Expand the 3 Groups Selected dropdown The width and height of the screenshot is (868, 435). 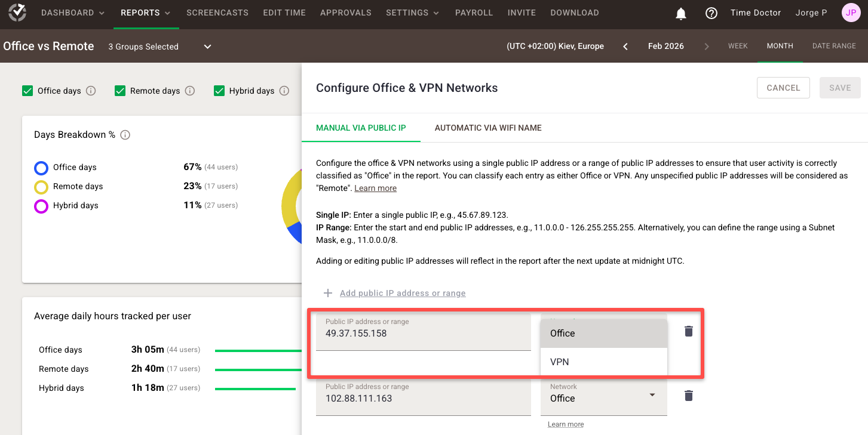click(160, 47)
